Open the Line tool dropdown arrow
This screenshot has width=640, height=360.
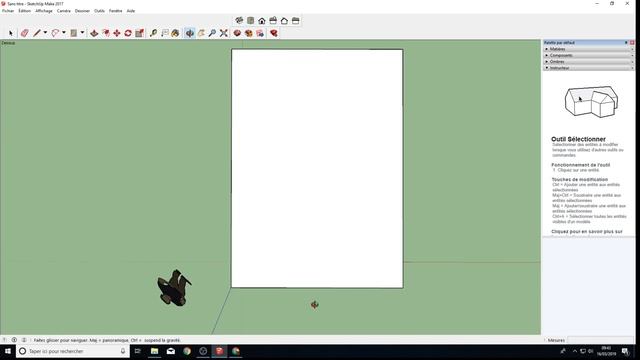click(45, 33)
